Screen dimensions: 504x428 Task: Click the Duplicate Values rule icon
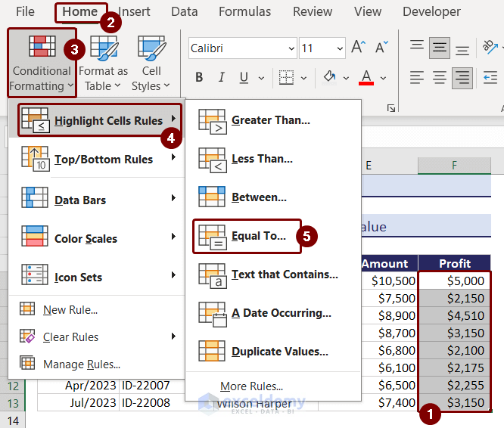211,351
